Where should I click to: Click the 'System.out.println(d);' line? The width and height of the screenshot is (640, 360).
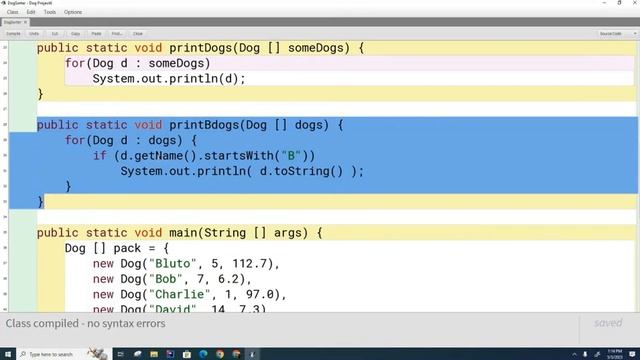click(169, 79)
